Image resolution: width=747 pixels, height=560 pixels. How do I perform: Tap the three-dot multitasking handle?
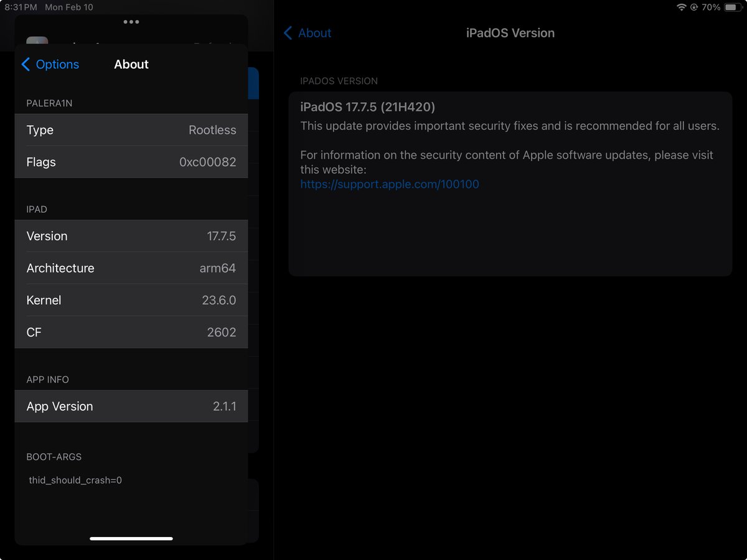[x=131, y=22]
